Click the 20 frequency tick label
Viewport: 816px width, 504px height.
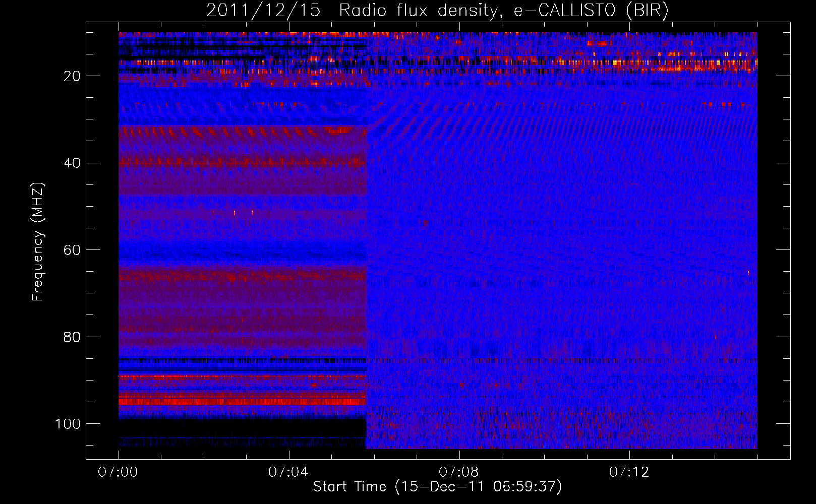[73, 76]
